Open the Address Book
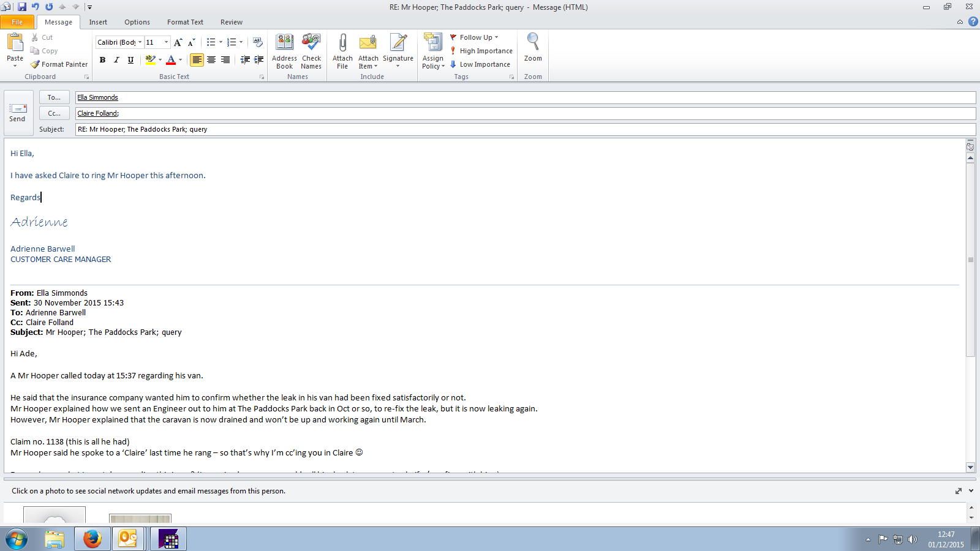Viewport: 980px width, 551px height. pos(284,51)
